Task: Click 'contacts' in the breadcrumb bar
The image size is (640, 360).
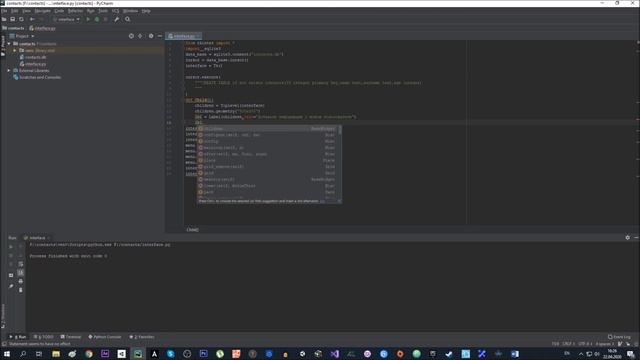Action: coord(13,28)
